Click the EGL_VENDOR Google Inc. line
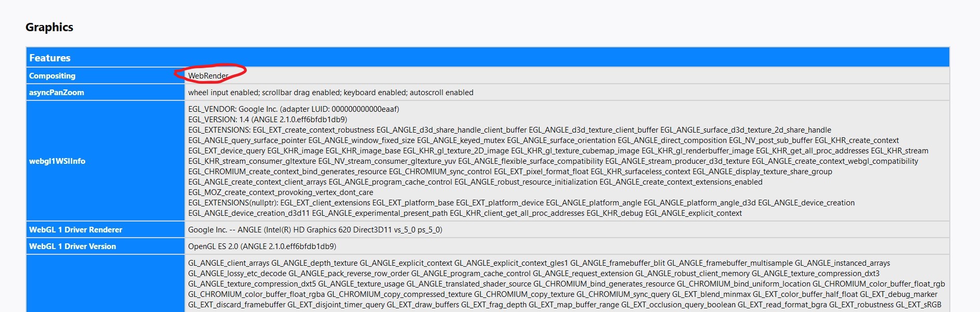 [x=294, y=109]
